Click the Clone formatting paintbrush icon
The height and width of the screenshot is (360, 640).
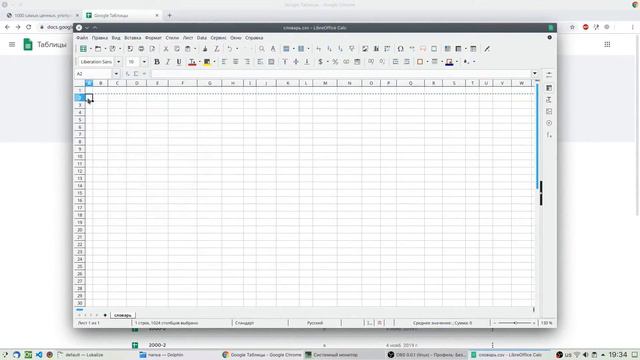[x=205, y=49]
